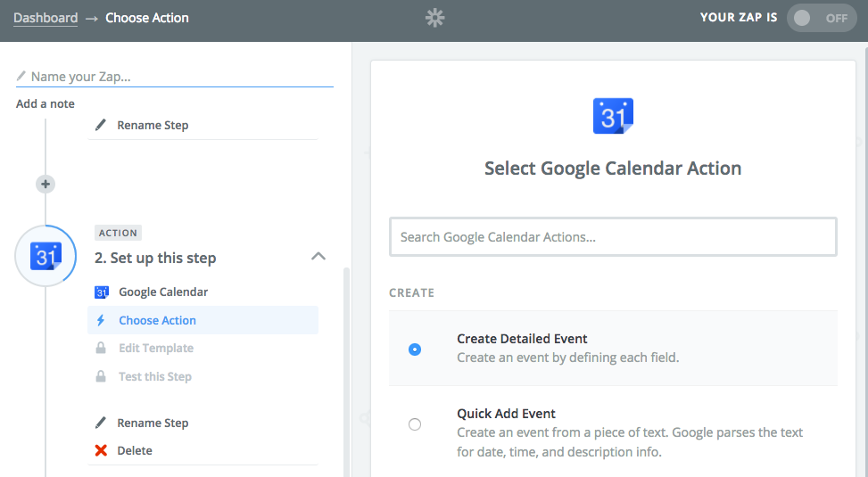Viewport: 868px width, 477px height.
Task: Click small Google Calendar icon in step list
Action: [102, 292]
